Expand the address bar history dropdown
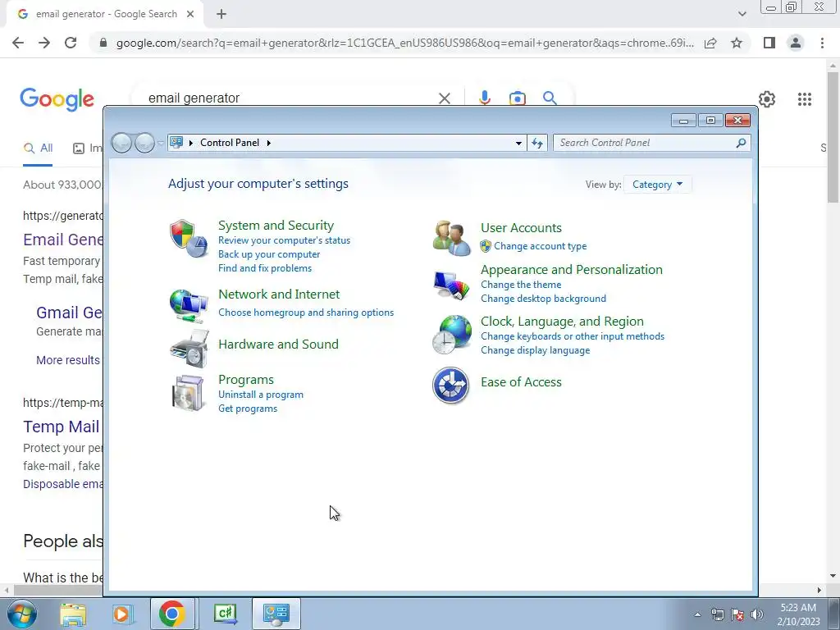Image resolution: width=840 pixels, height=630 pixels. 518,143
